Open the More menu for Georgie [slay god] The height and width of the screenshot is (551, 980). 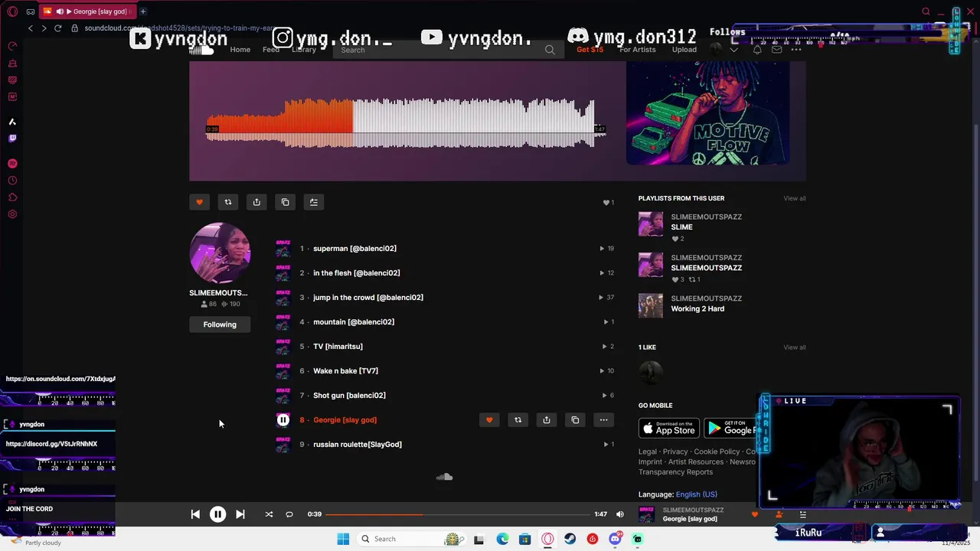point(604,419)
